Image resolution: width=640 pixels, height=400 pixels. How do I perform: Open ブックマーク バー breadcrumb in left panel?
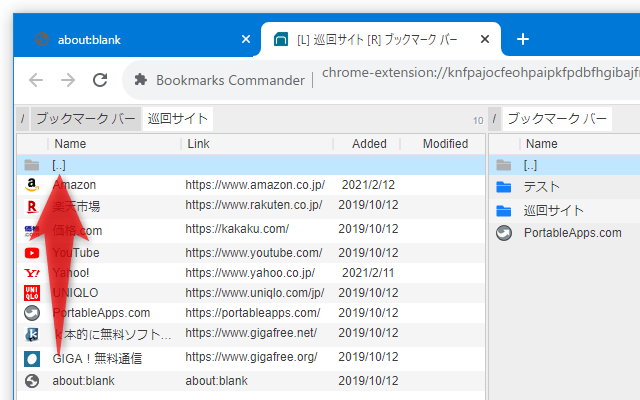pos(86,119)
